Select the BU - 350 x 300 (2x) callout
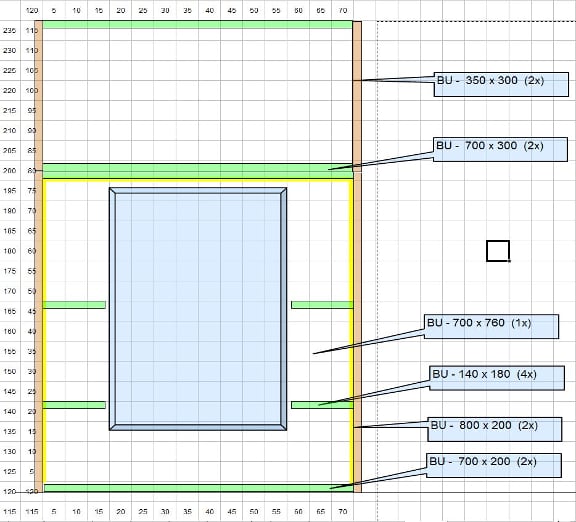This screenshot has height=522, width=576. point(501,84)
